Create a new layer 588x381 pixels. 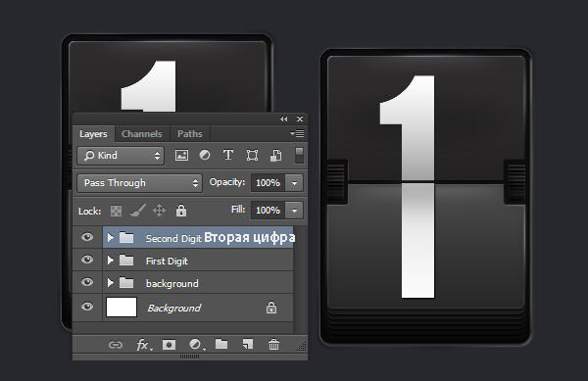[x=248, y=344]
